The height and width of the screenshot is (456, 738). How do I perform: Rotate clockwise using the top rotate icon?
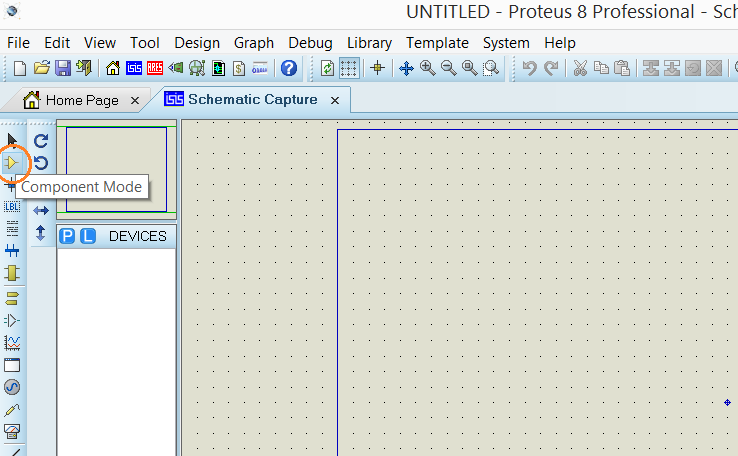pyautogui.click(x=41, y=140)
